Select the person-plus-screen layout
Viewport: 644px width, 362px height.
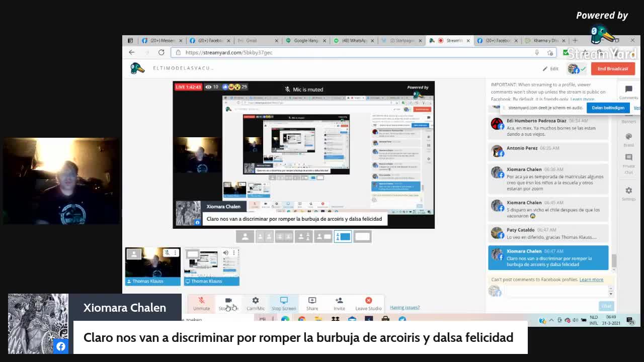pyautogui.click(x=323, y=236)
